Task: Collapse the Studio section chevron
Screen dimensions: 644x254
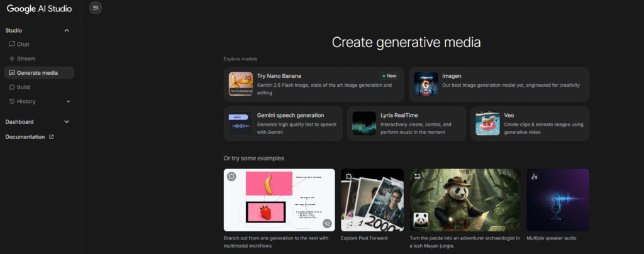Action: pyautogui.click(x=67, y=30)
